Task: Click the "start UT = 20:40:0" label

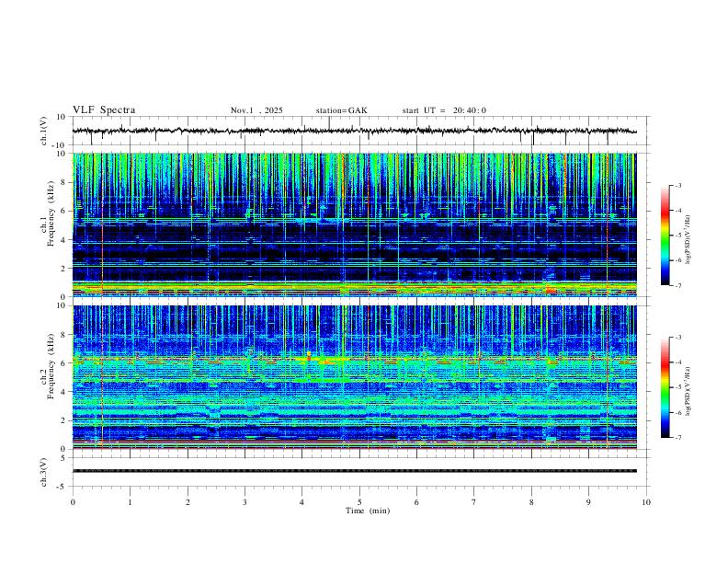Action: [444, 110]
